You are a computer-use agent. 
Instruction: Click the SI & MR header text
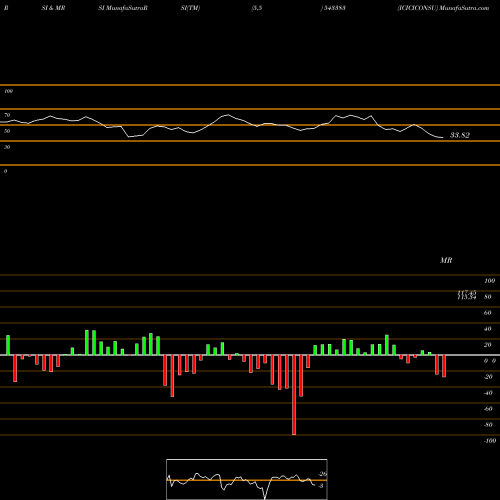53,8
